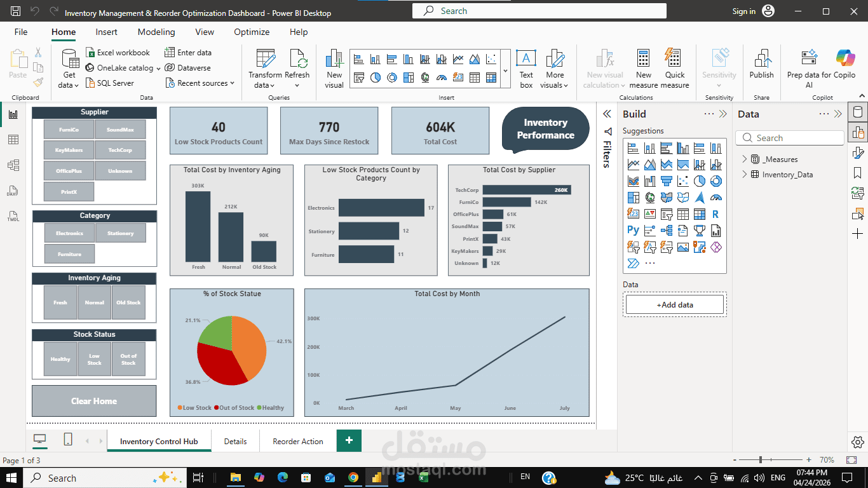Image resolution: width=868 pixels, height=488 pixels.
Task: Filter supplier by KeyMakers button
Action: tap(69, 150)
